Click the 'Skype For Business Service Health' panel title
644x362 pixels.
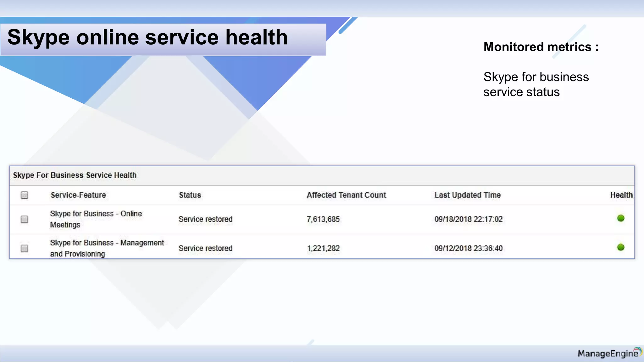(x=75, y=175)
